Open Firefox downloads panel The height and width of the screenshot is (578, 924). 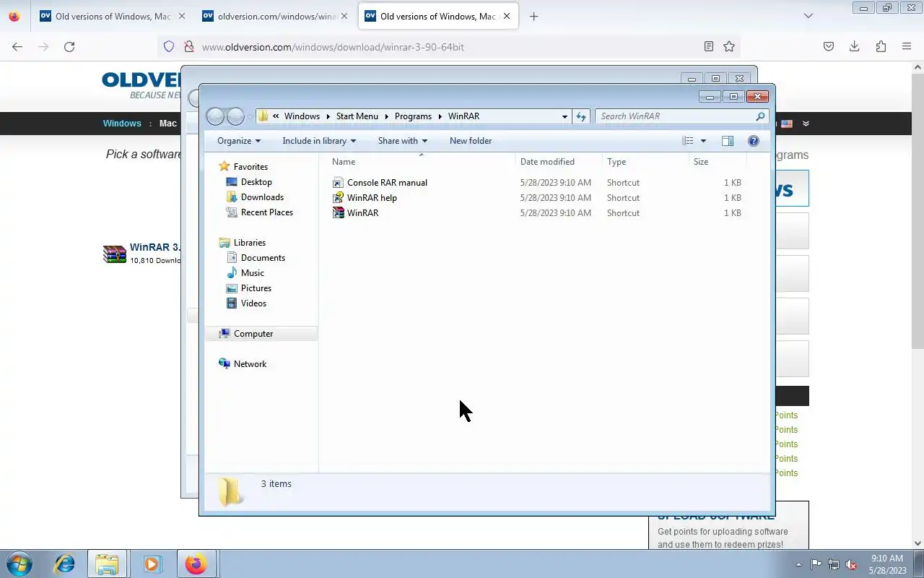tap(855, 46)
